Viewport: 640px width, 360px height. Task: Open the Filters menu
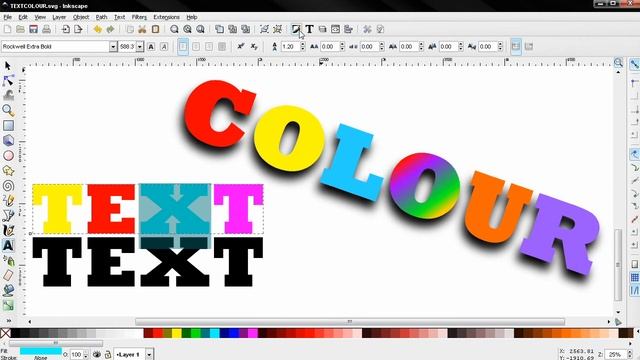coord(139,17)
